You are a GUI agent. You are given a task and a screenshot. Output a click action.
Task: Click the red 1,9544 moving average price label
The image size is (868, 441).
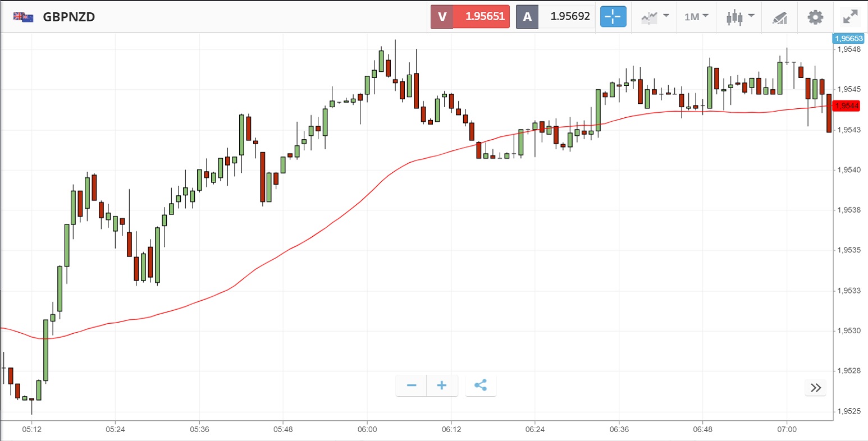(847, 106)
